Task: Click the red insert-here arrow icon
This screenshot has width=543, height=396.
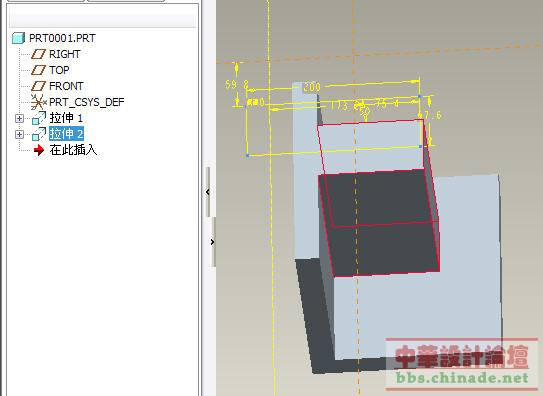Action: coord(39,150)
